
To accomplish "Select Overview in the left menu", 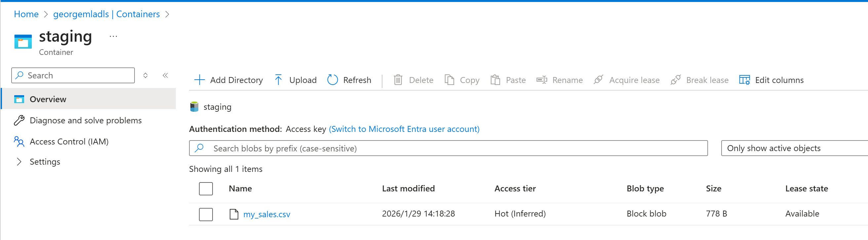I will coord(48,99).
